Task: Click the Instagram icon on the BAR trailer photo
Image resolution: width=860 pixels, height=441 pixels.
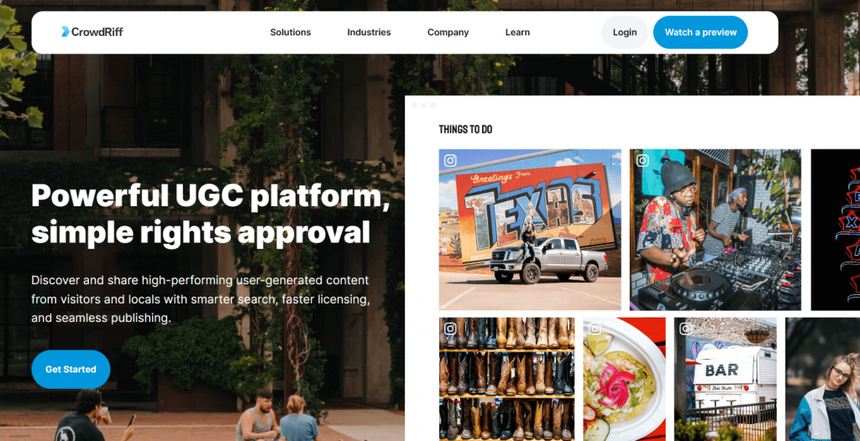Action: [686, 329]
